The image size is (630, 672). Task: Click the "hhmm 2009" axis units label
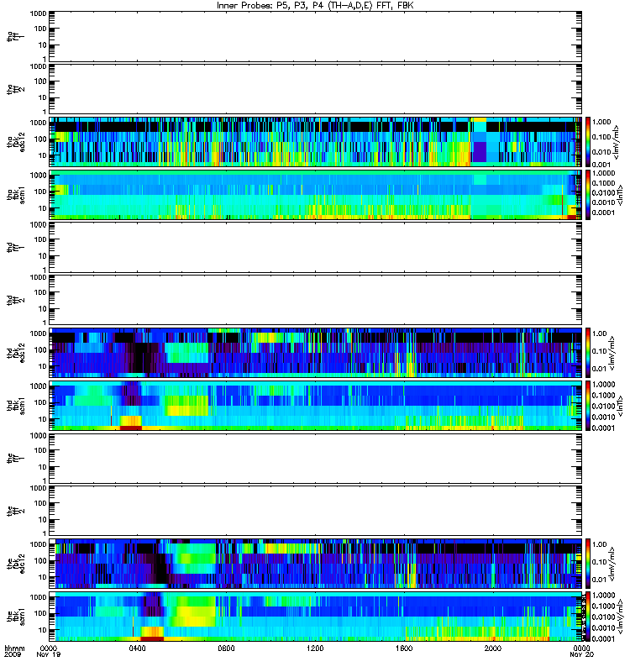14,652
